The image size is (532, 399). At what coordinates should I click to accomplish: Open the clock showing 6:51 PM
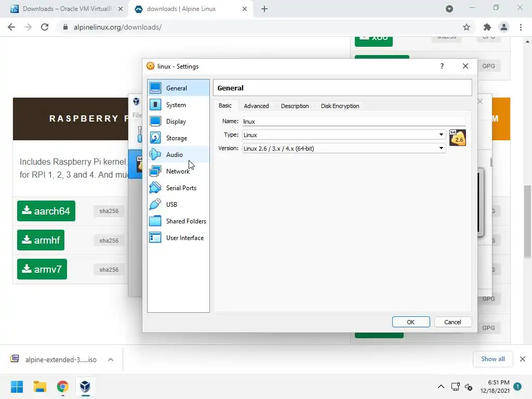(495, 387)
